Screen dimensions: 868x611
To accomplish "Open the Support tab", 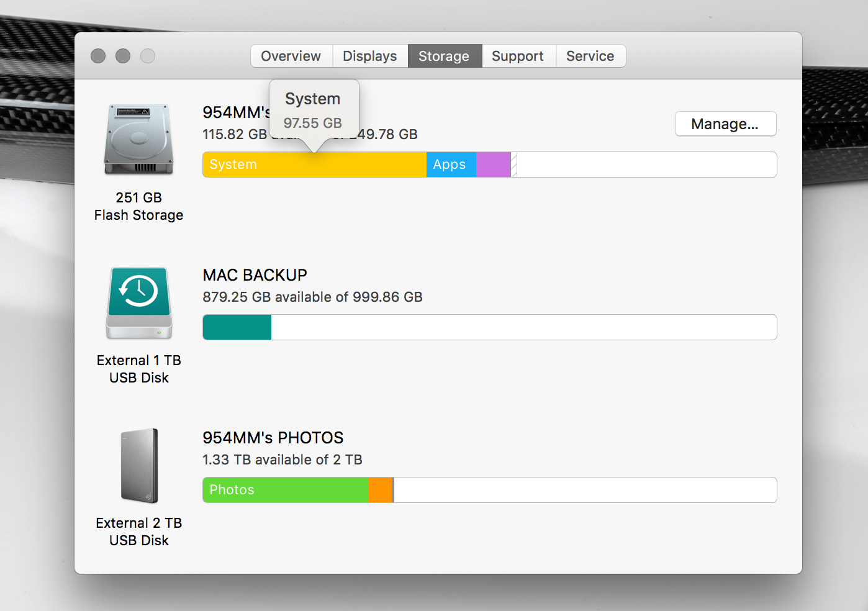I will pyautogui.click(x=518, y=56).
